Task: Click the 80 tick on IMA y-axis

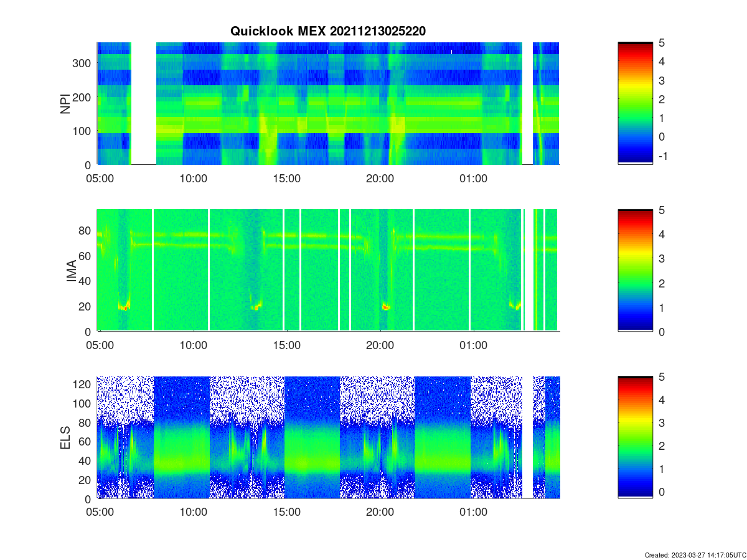Action: pyautogui.click(x=87, y=230)
